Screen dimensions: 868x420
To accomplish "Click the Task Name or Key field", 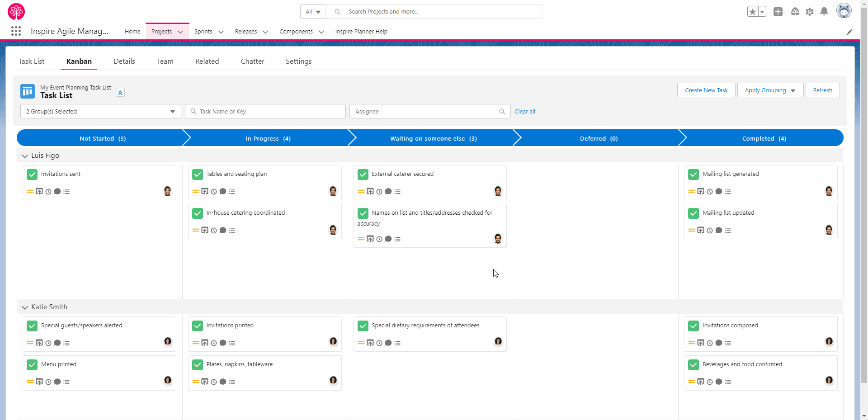I will 267,112.
